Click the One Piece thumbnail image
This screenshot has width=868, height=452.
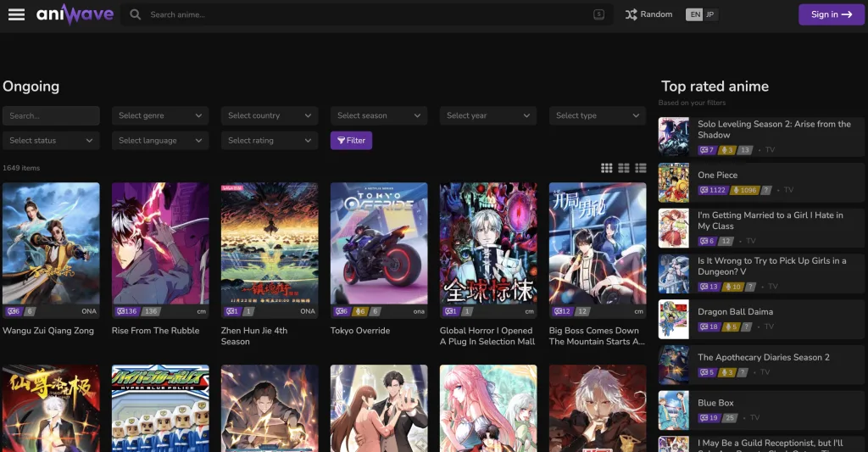(674, 182)
